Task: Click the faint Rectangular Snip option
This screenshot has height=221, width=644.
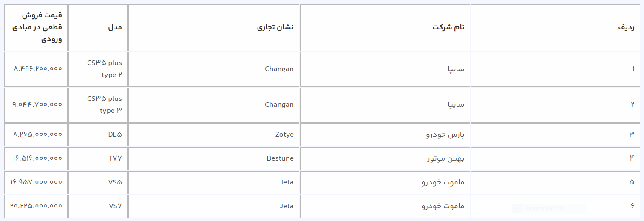Action: coord(548,209)
